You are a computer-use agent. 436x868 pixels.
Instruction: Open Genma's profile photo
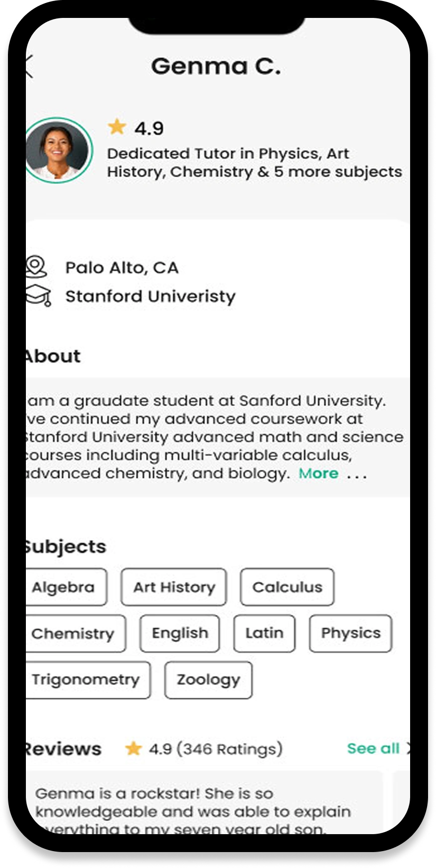click(58, 150)
